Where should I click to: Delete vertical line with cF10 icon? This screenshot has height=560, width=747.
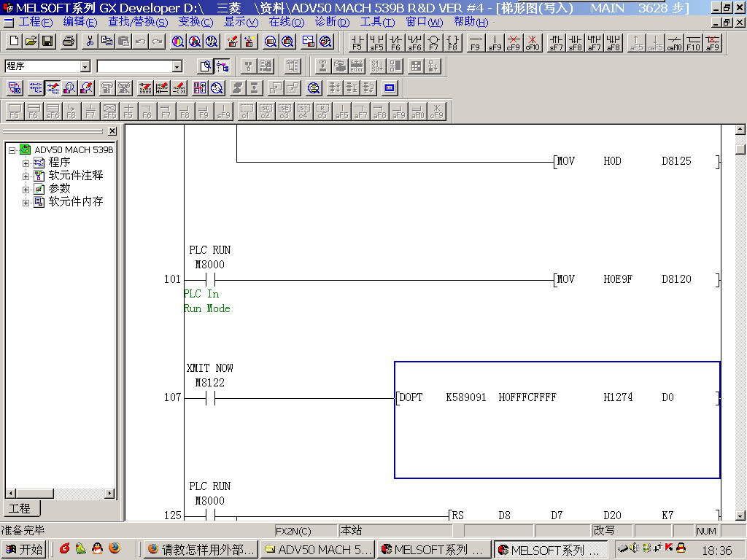pyautogui.click(x=533, y=42)
